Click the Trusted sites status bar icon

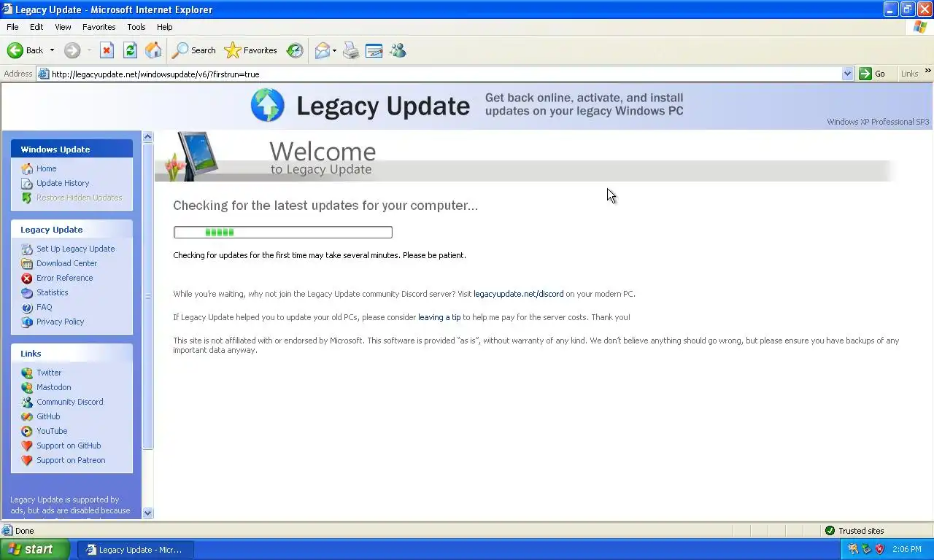pos(830,531)
